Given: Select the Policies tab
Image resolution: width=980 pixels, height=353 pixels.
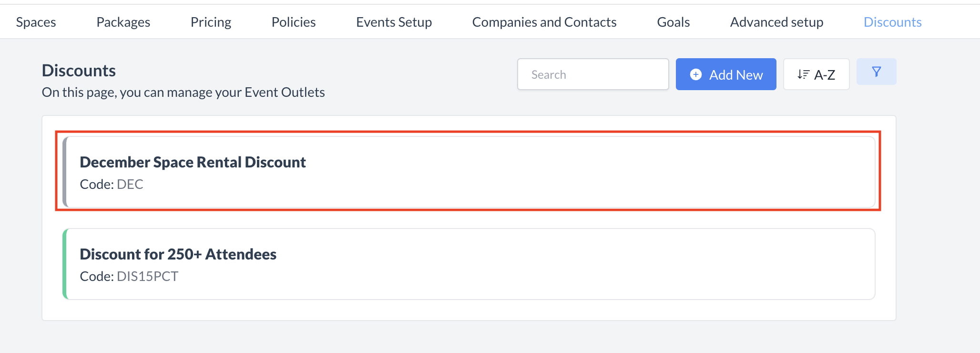Looking at the screenshot, I should tap(294, 22).
